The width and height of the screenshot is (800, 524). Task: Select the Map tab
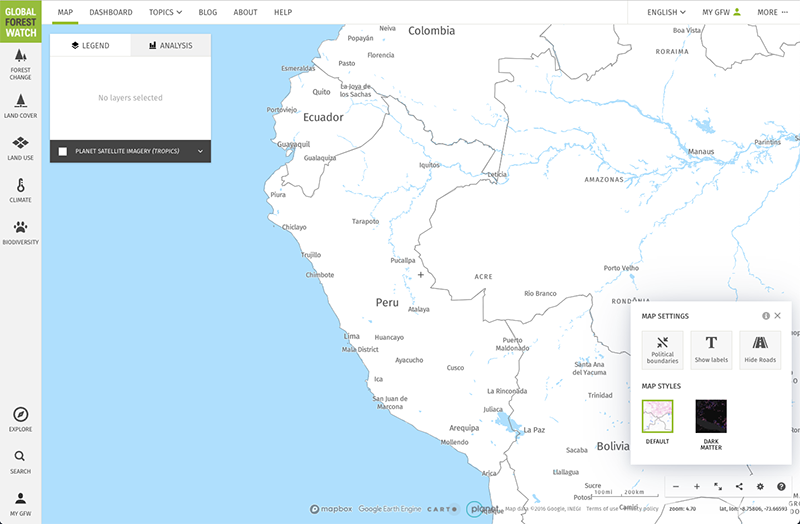pyautogui.click(x=65, y=12)
